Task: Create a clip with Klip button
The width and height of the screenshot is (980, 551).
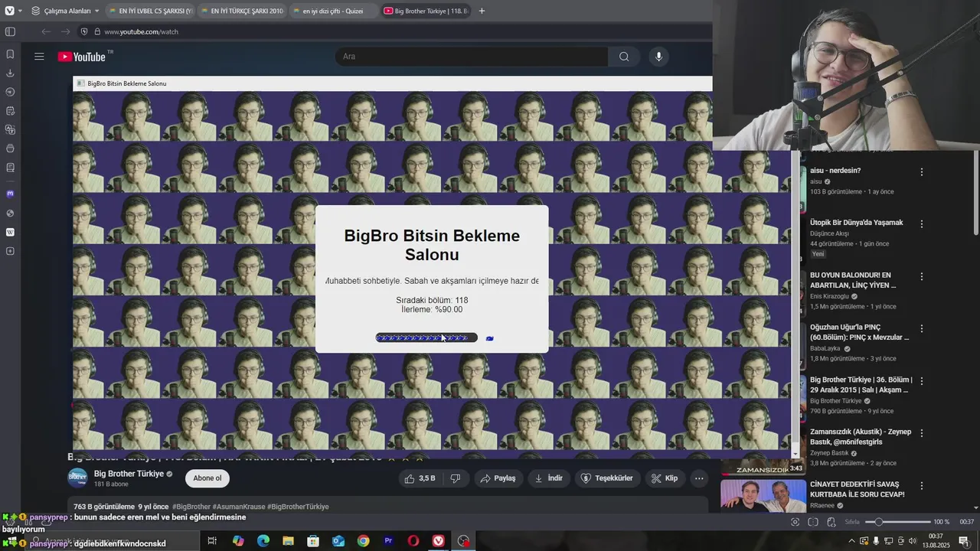Action: (665, 478)
